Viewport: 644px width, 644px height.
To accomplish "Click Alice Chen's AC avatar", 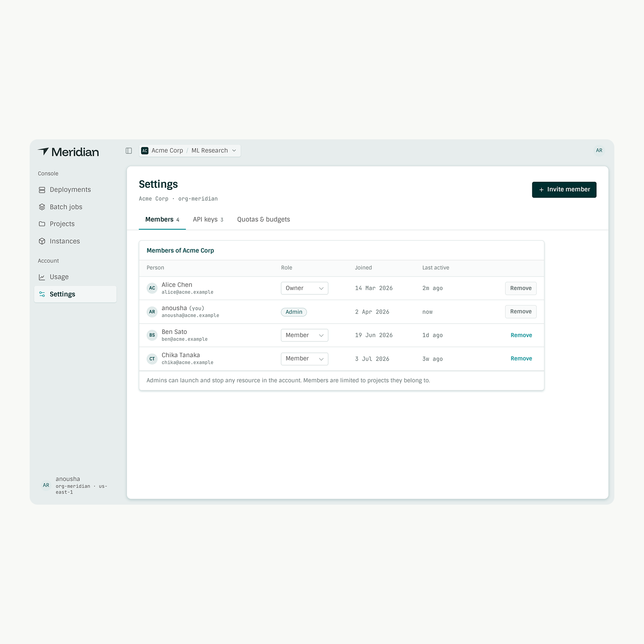I will pos(152,288).
